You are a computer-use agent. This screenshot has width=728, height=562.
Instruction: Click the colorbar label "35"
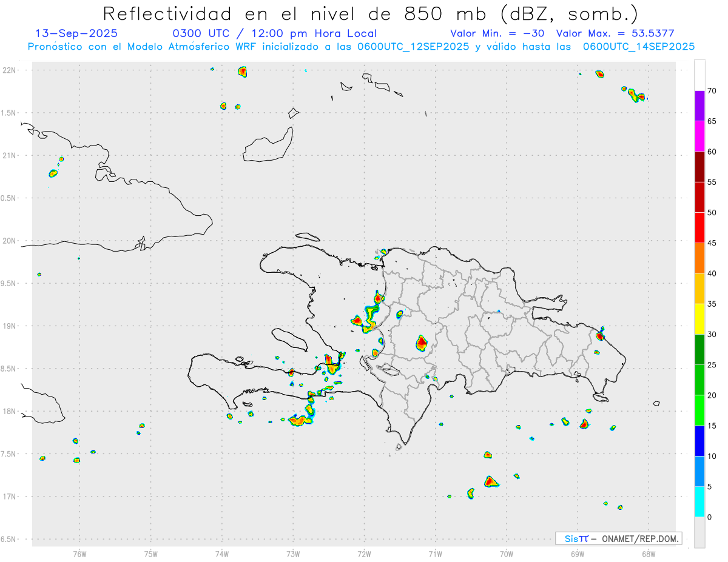[712, 304]
